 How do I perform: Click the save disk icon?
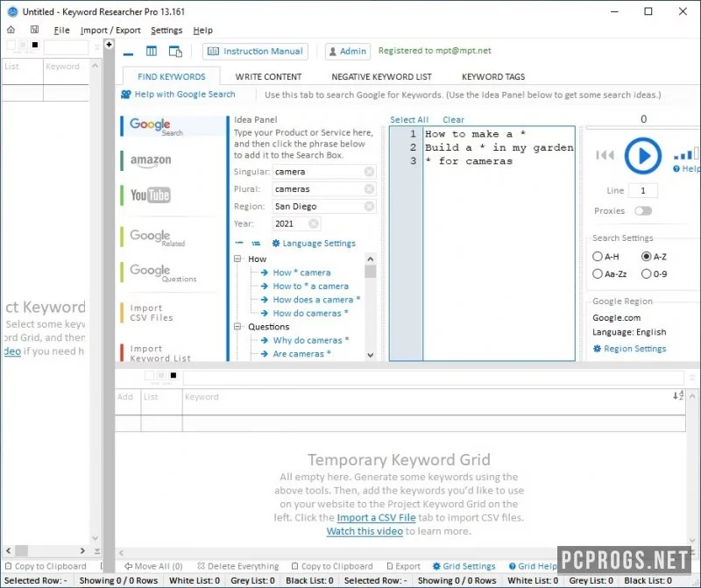[x=34, y=30]
